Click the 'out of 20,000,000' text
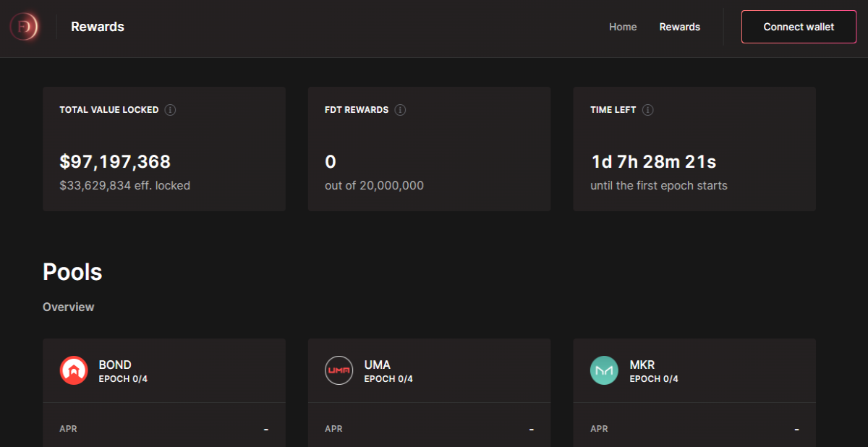This screenshot has width=868, height=447. point(374,185)
